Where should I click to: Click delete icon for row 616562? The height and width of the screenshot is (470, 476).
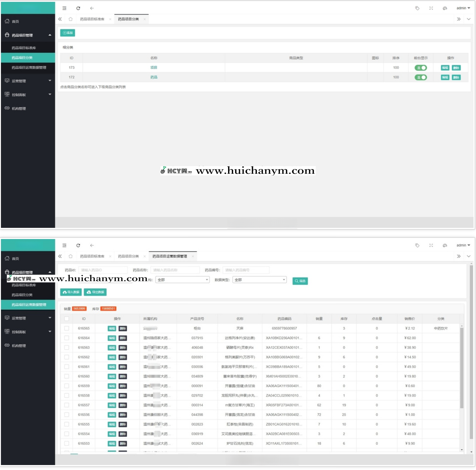point(123,357)
